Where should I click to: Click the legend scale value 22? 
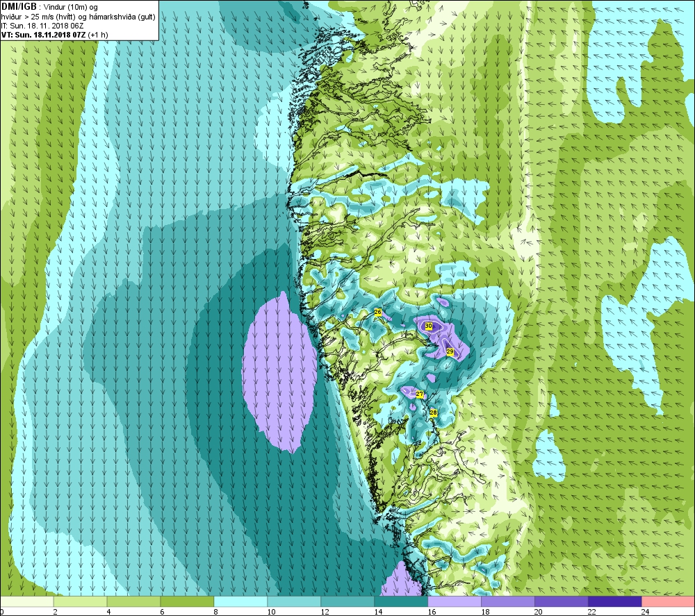pos(592,612)
